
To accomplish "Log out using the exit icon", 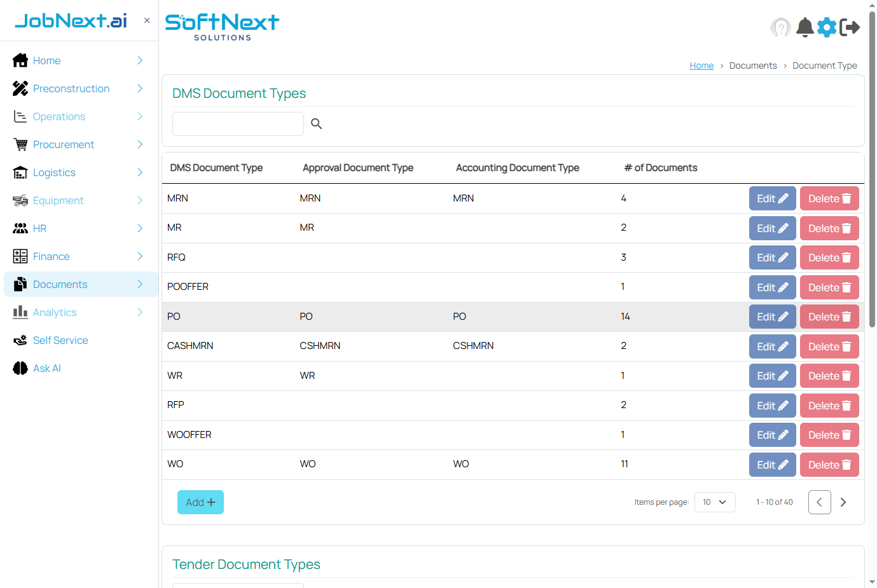I will pyautogui.click(x=850, y=27).
